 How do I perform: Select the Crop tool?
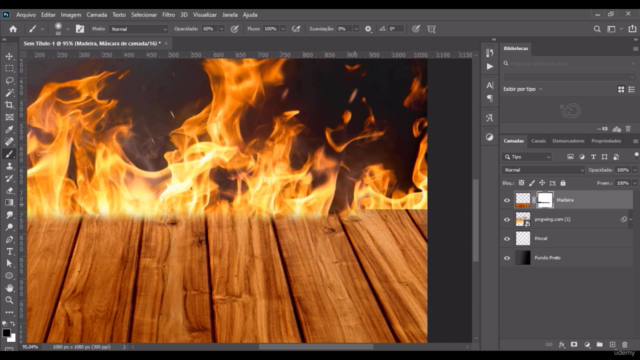coord(9,105)
